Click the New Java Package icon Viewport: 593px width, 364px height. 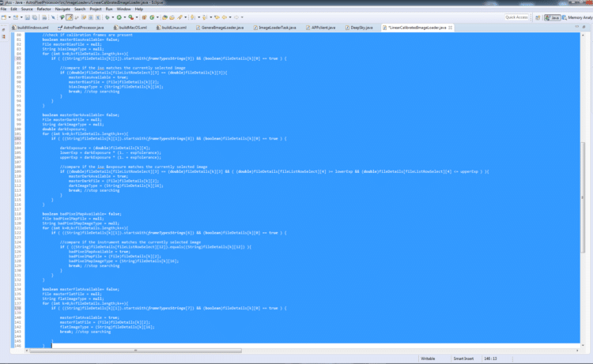(x=144, y=17)
